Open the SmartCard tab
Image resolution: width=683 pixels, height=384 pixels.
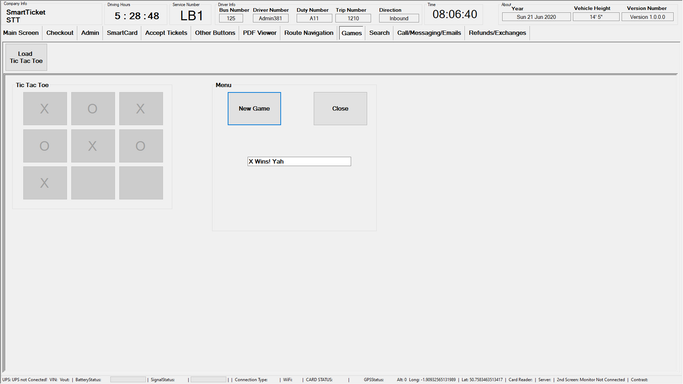coord(122,33)
